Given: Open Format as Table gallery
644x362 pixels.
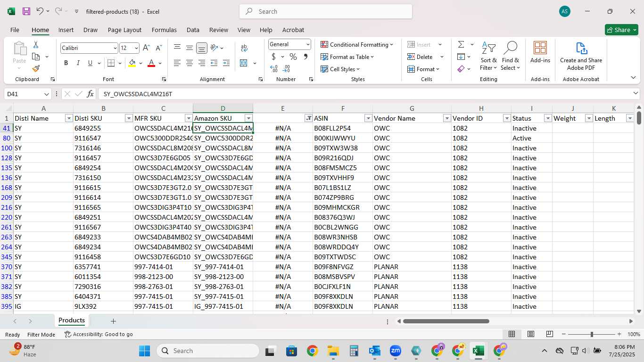Looking at the screenshot, I should pyautogui.click(x=347, y=57).
